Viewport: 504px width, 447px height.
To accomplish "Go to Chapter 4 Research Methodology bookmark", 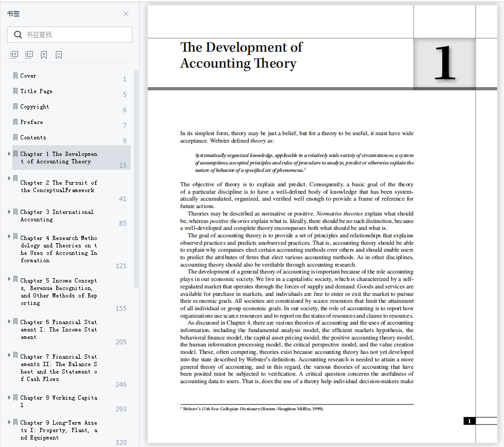I will pos(59,249).
